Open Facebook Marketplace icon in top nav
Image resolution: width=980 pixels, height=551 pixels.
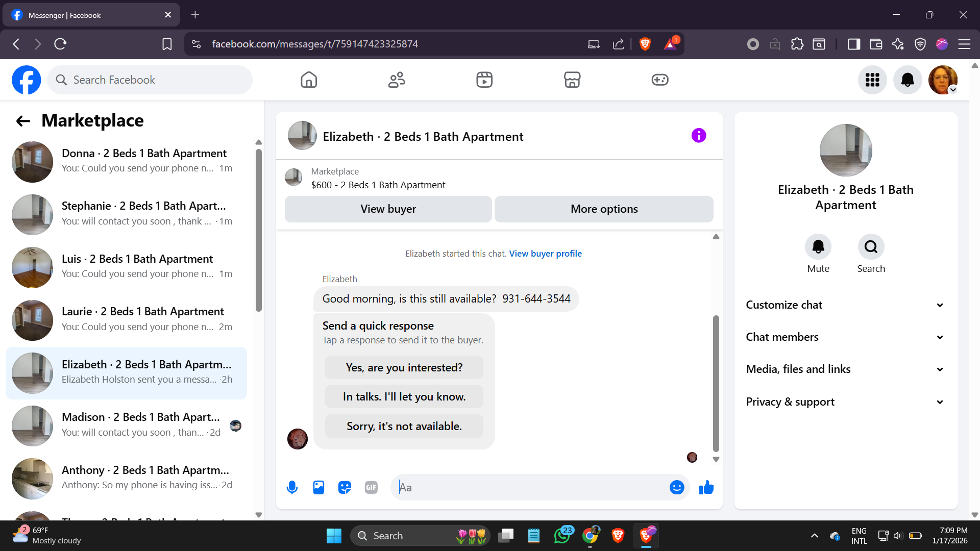(x=572, y=80)
